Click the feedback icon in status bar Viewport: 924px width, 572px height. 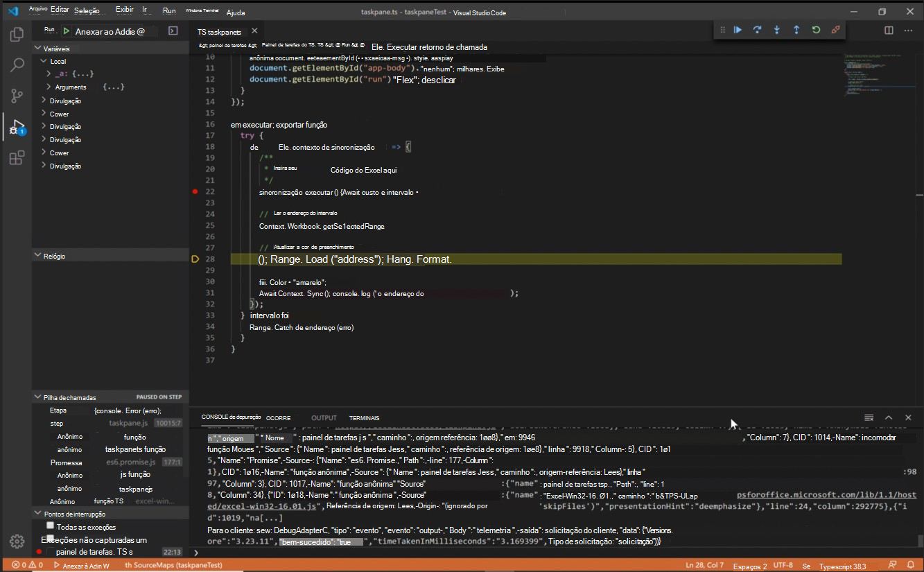pos(892,565)
